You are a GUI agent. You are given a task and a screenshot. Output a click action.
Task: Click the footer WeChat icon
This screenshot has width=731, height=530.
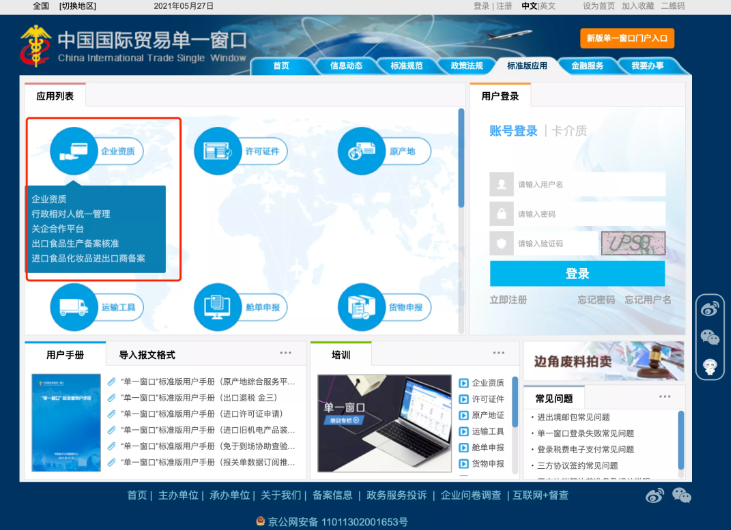coord(682,496)
